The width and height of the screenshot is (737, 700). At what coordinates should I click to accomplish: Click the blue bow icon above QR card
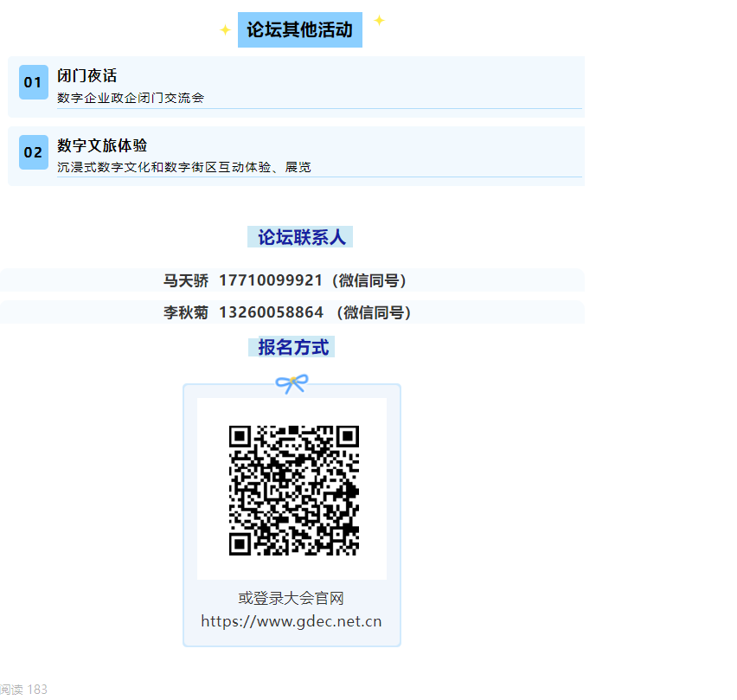(292, 383)
